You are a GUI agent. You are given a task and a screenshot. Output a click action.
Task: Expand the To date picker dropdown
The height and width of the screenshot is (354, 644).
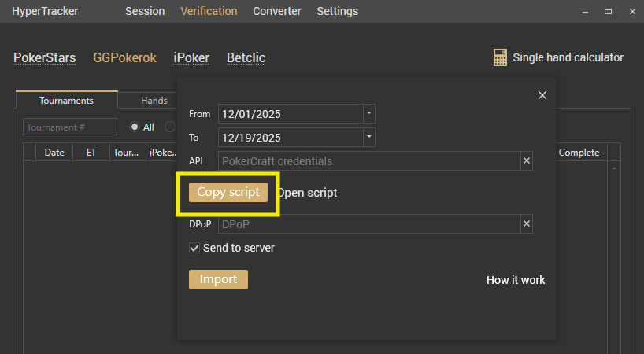[x=369, y=138]
